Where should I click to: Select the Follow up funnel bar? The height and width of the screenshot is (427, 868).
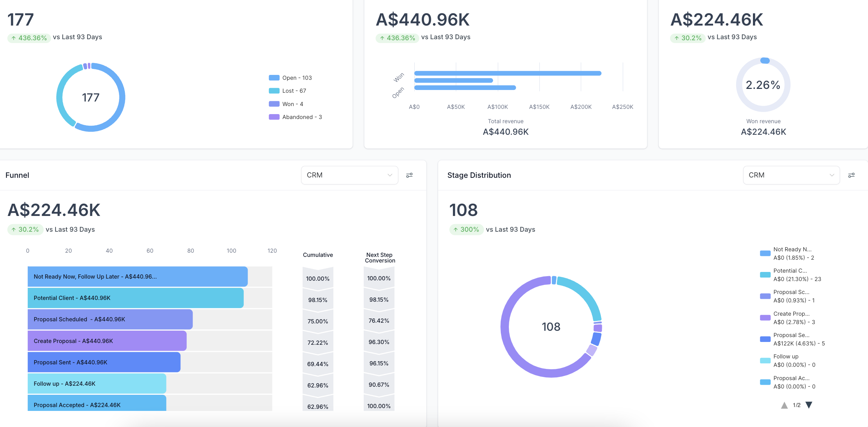97,384
